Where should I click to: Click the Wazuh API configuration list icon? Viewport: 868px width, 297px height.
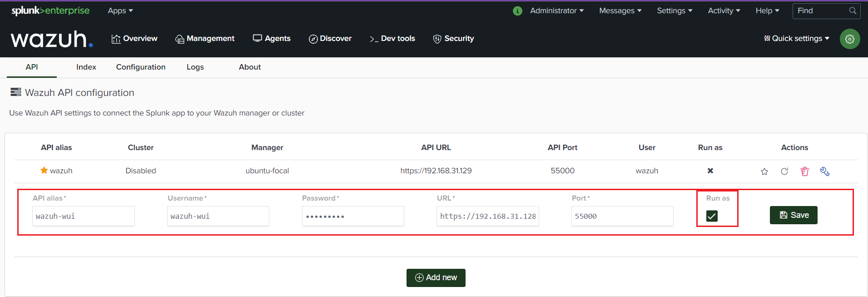coord(16,92)
